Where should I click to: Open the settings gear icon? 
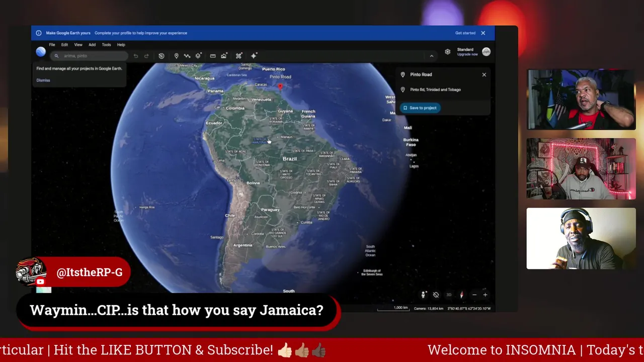coord(448,52)
